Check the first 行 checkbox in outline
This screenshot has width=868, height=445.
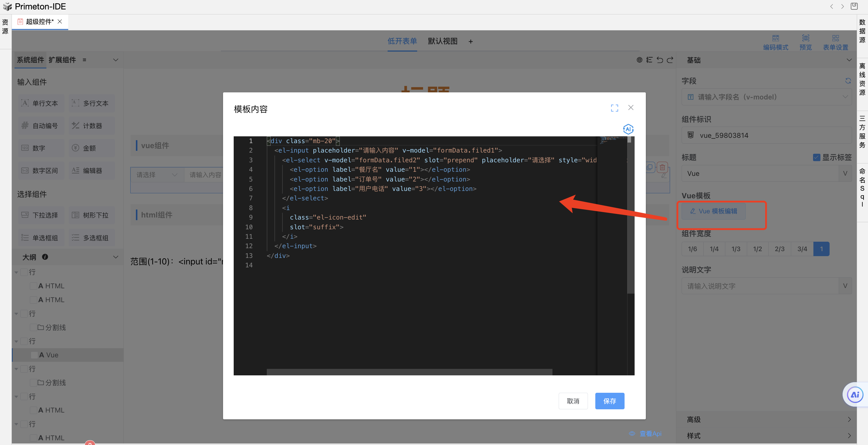click(x=24, y=272)
